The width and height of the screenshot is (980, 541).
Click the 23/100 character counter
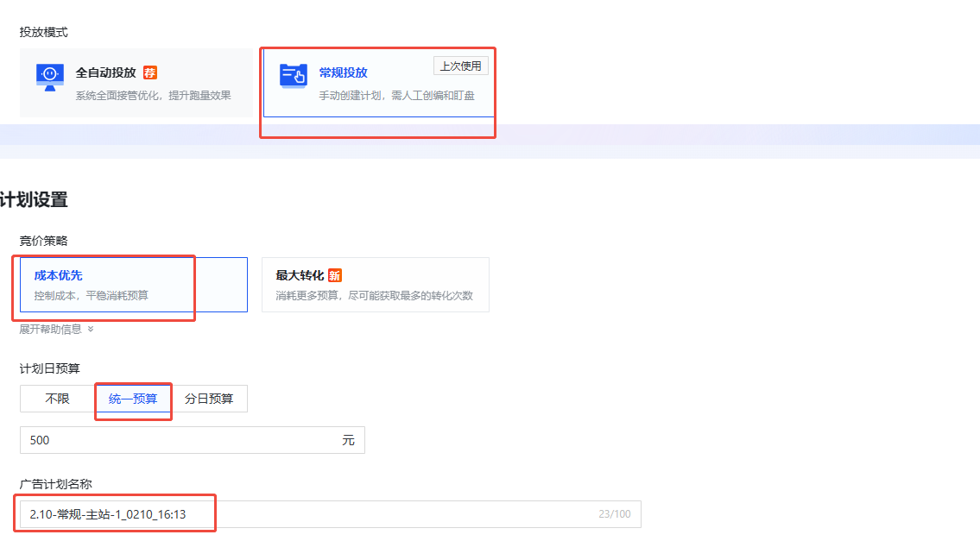coord(615,514)
